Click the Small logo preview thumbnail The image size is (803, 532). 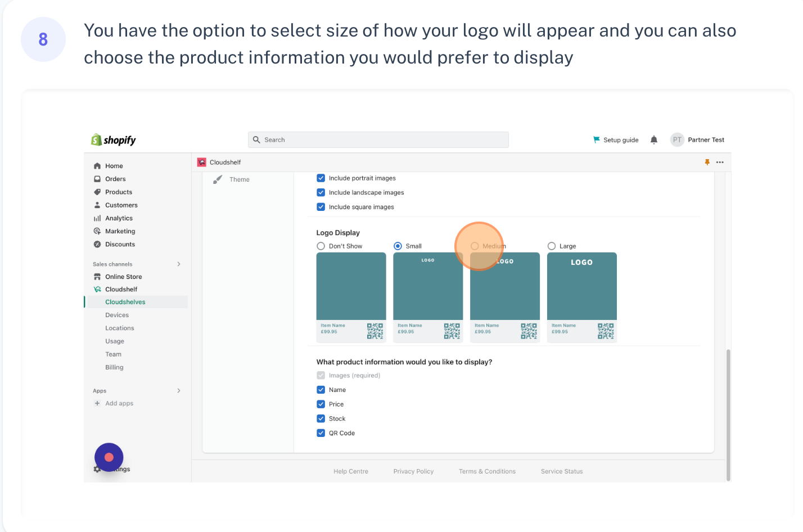[x=428, y=297]
